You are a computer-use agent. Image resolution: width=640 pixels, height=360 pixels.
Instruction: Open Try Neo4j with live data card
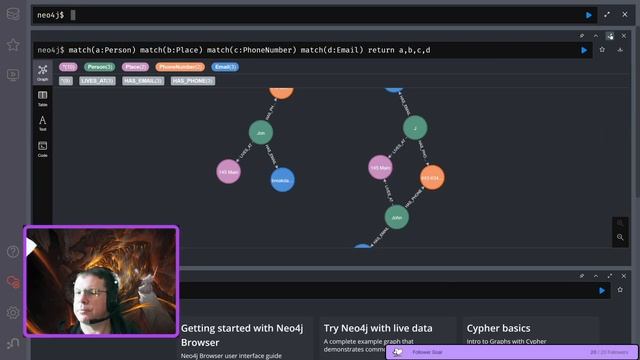point(378,328)
